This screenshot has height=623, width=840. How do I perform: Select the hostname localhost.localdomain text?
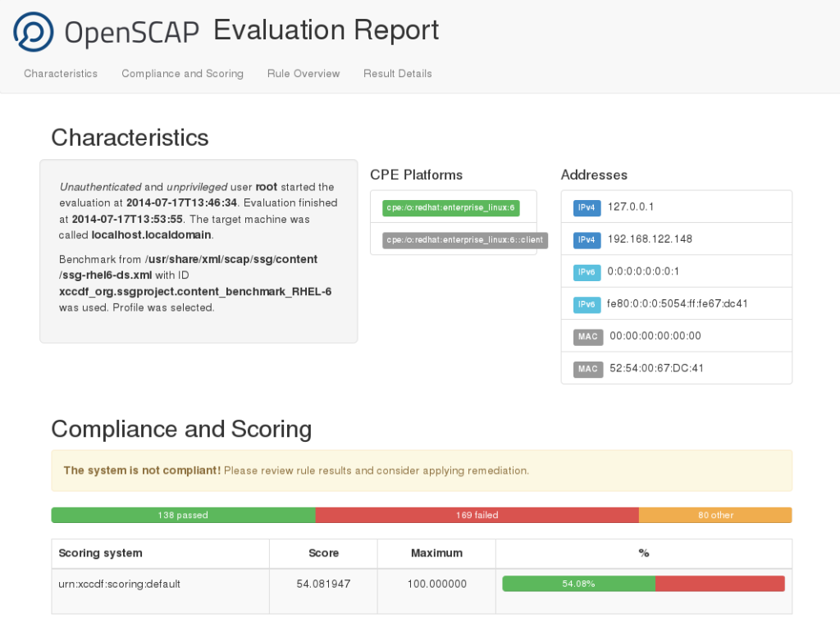tap(151, 235)
